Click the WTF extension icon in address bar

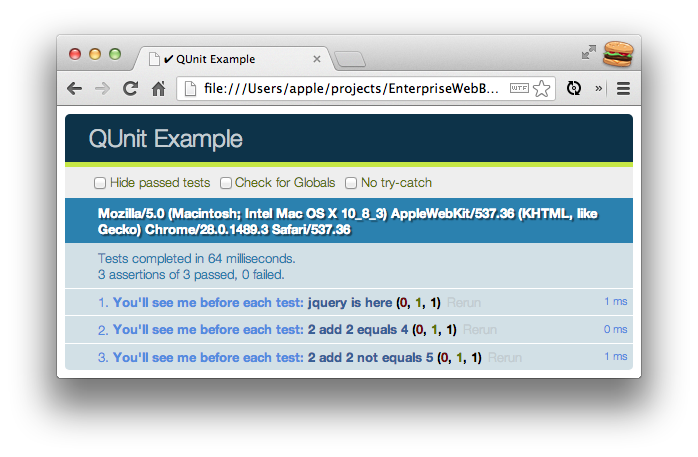point(519,89)
